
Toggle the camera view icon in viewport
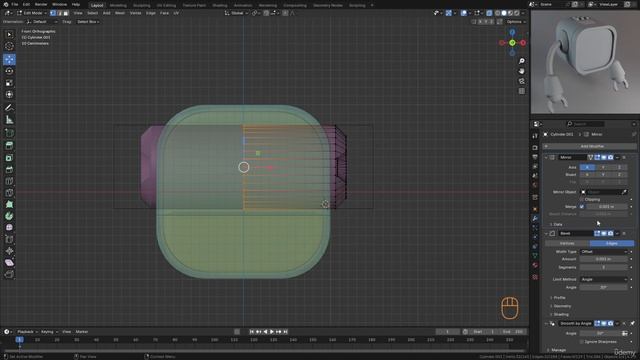tap(522, 81)
